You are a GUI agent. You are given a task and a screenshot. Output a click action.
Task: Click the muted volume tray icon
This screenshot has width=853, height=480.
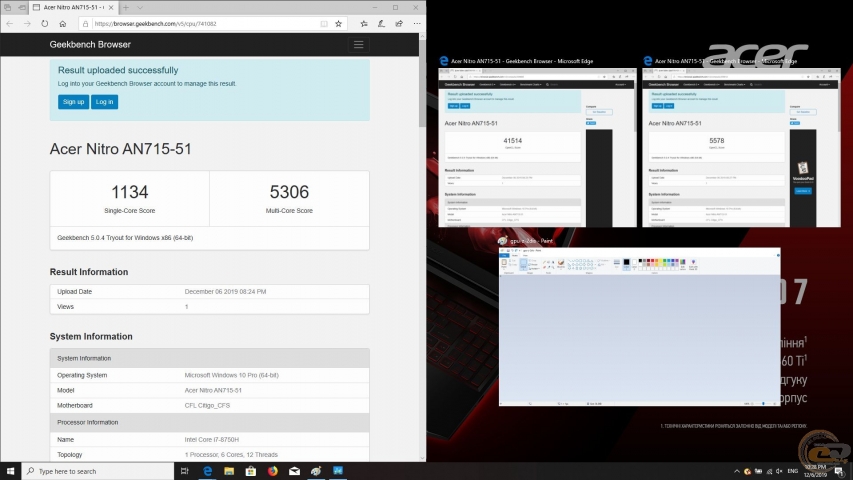(780, 471)
